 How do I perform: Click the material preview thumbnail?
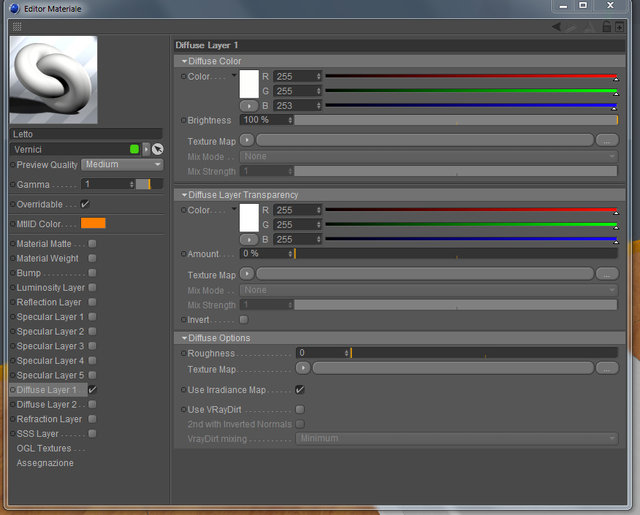53,80
